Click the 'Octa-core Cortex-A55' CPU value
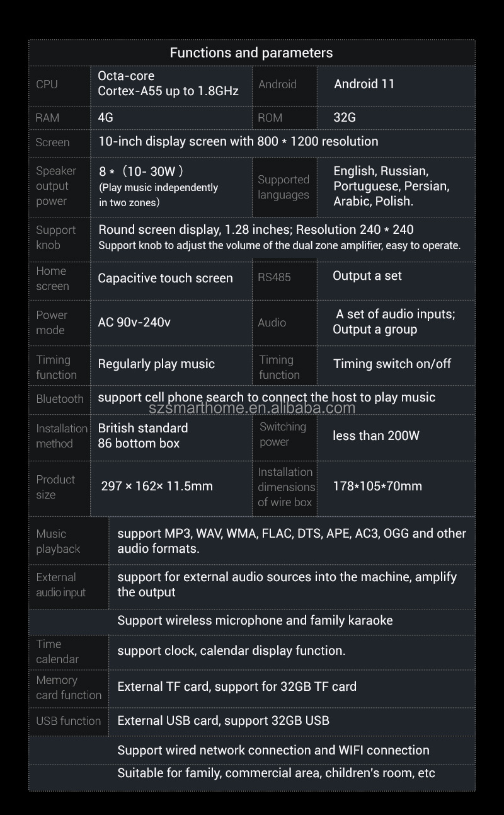Viewport: 504px width, 815px height. (168, 84)
